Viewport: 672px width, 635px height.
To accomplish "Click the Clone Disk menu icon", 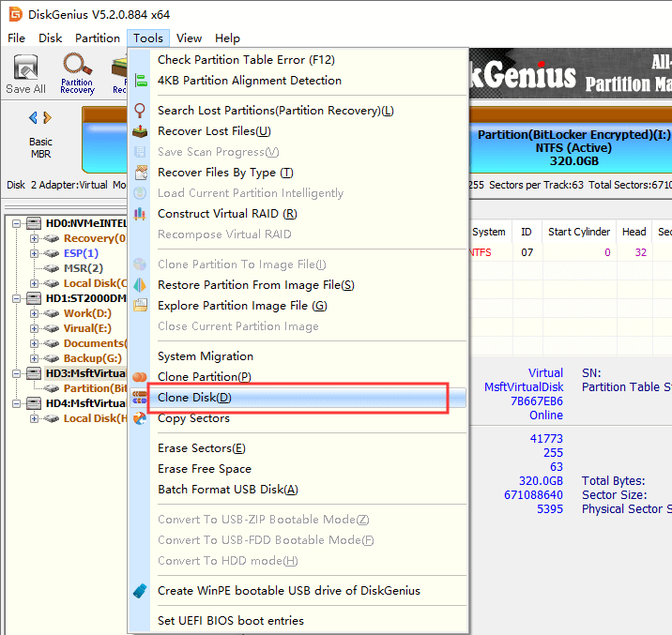I will coord(140,398).
